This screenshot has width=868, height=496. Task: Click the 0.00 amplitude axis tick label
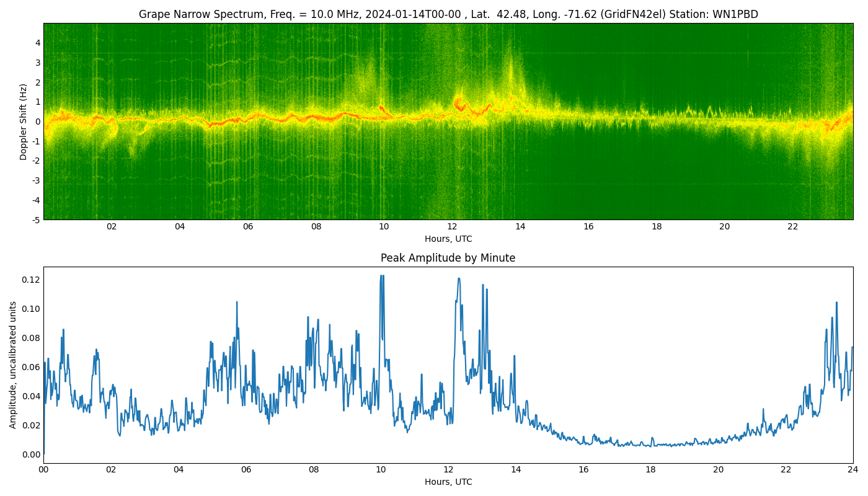pos(30,454)
